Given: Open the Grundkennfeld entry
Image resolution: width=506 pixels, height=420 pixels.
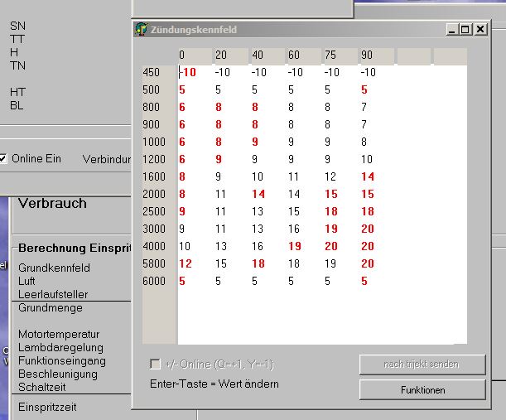Looking at the screenshot, I should point(54,268).
